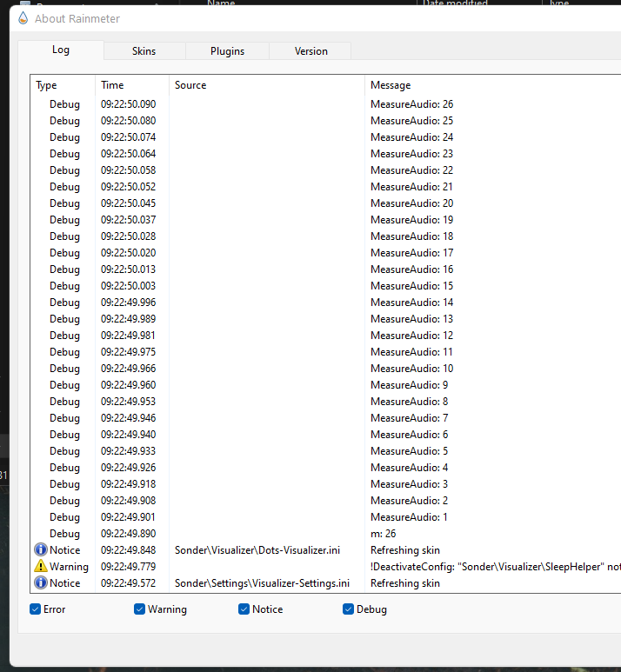Open the Version tab

310,51
